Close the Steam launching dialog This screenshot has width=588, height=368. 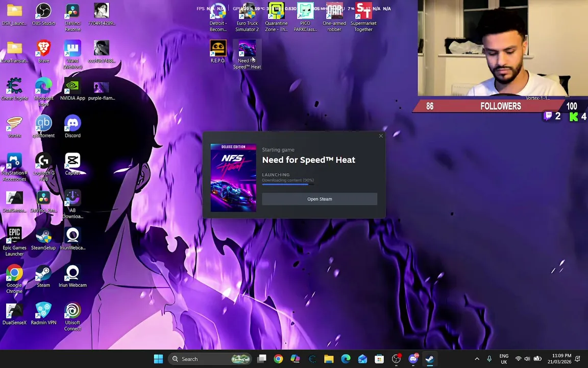381,136
